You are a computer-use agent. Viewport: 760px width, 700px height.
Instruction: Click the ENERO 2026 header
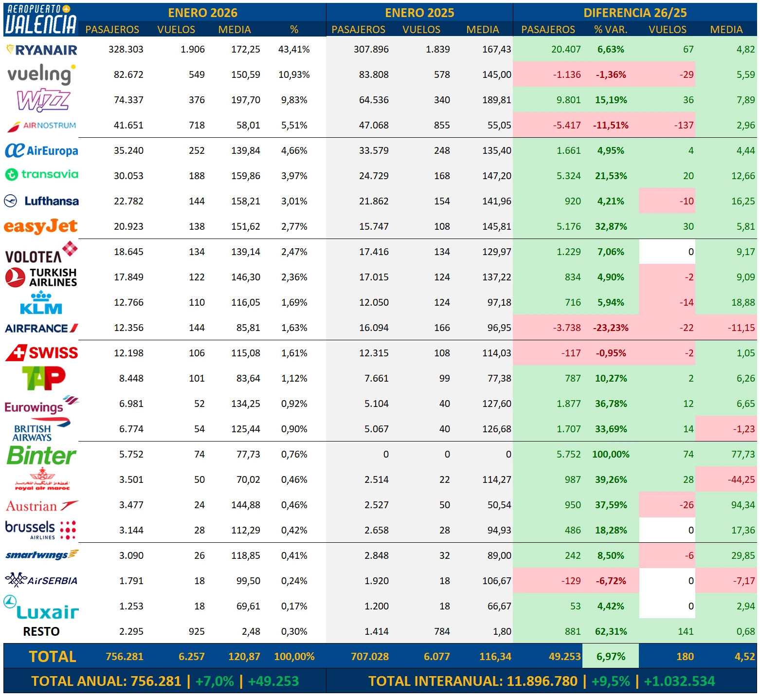point(203,13)
